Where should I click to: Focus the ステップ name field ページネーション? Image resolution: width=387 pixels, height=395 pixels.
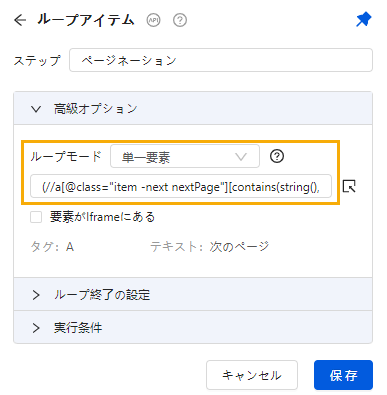221,60
